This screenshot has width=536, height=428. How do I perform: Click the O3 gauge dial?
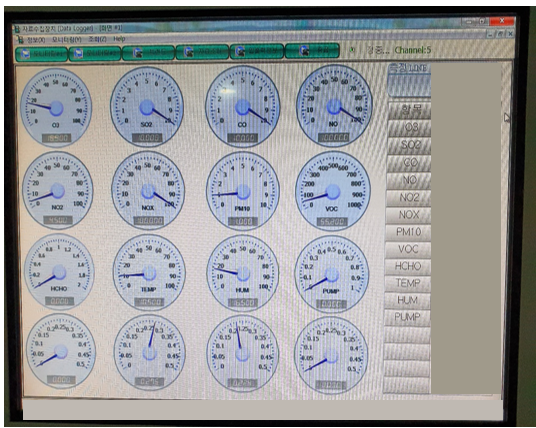coord(56,108)
